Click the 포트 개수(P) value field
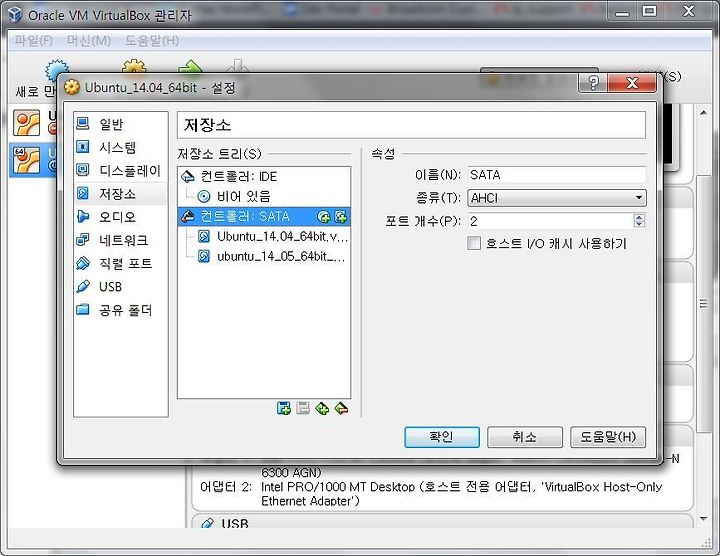This screenshot has height=556, width=720. (x=550, y=221)
